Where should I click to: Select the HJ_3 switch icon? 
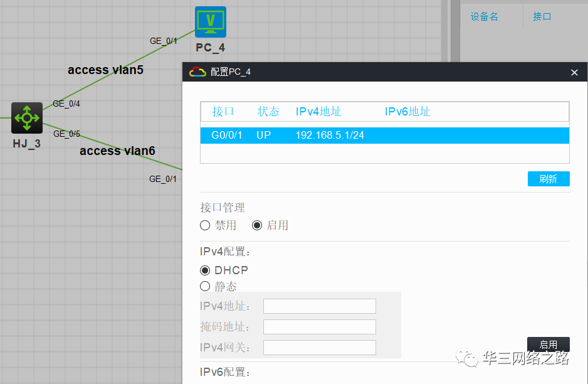(x=26, y=117)
